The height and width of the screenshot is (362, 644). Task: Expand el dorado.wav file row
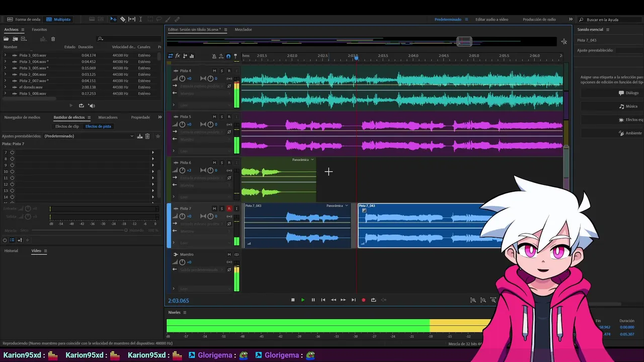(x=5, y=87)
